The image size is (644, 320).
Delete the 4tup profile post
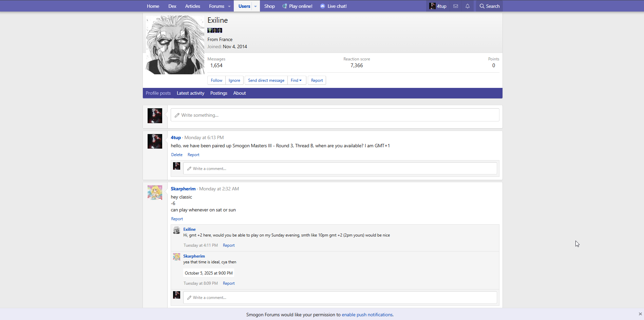(x=177, y=155)
